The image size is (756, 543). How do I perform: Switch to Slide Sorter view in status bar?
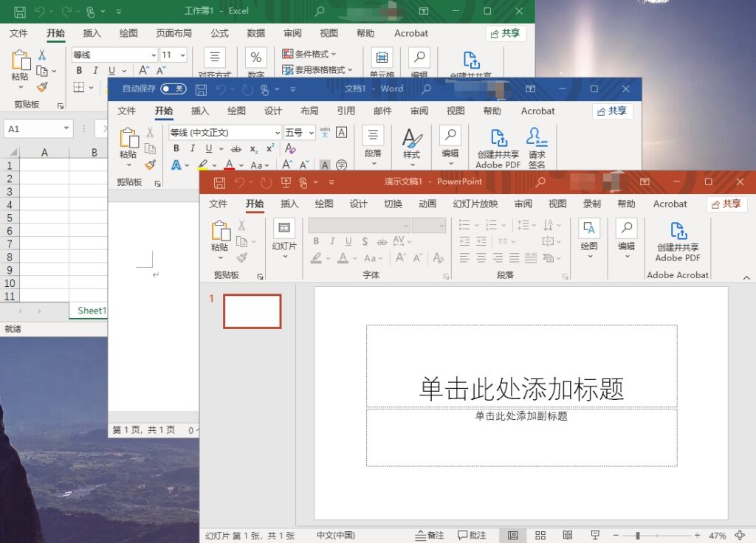[x=540, y=535]
